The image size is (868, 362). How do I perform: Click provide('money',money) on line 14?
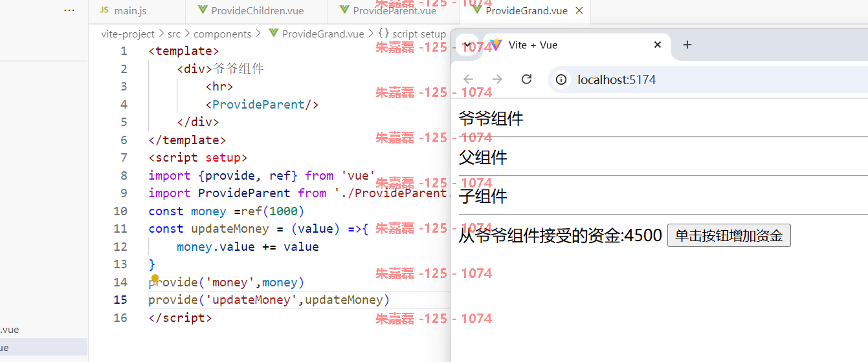pos(226,282)
